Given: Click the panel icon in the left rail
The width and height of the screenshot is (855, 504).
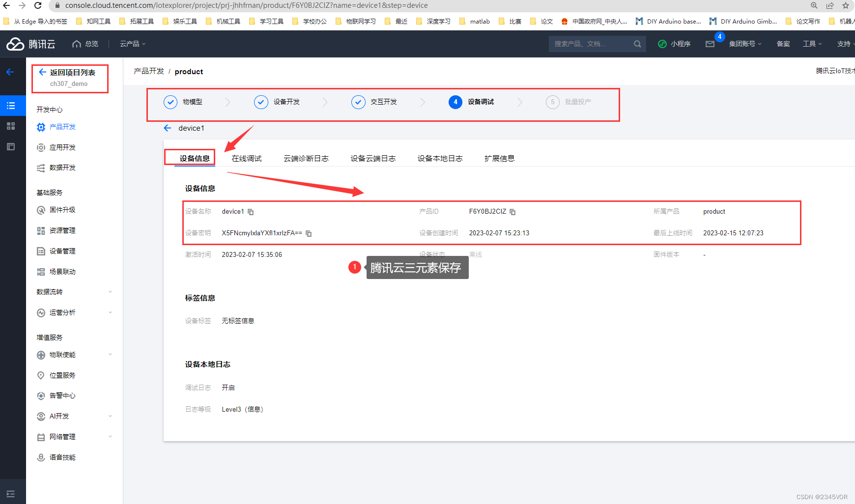Looking at the screenshot, I should point(11,147).
